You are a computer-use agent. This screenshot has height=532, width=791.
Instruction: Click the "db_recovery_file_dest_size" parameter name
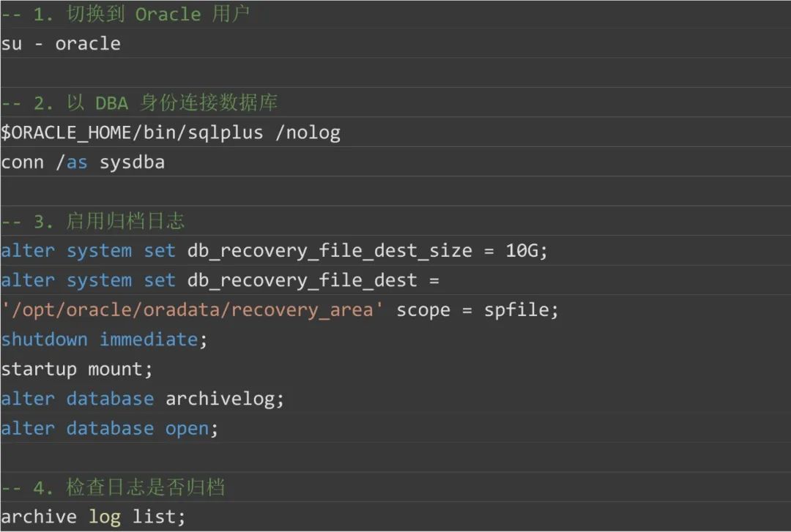coord(330,251)
